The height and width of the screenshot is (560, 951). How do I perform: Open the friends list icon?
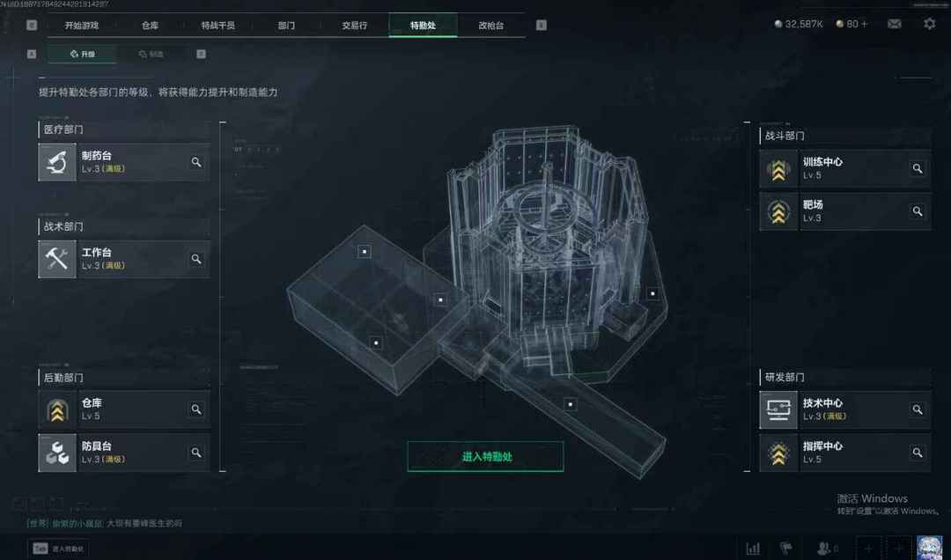click(x=823, y=549)
